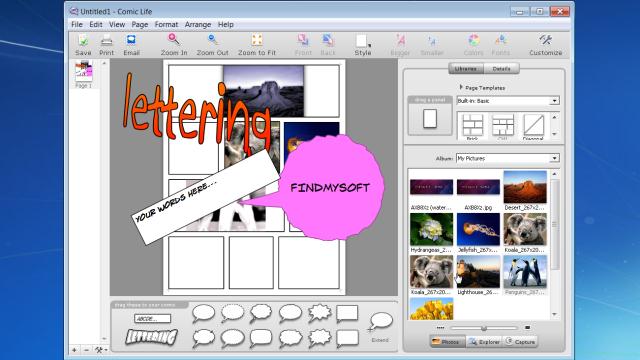Click the thumbnail size slider handle

[x=484, y=328]
